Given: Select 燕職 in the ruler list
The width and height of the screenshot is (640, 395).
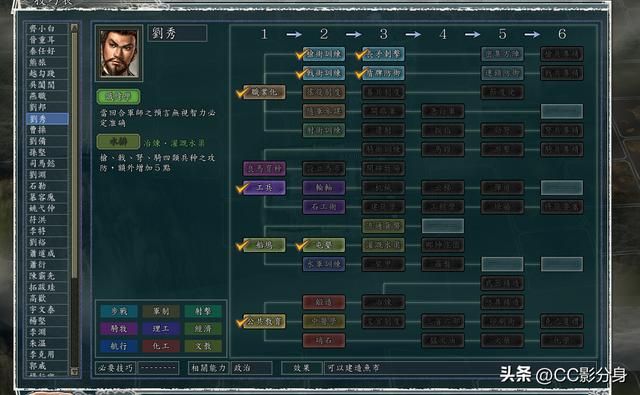Looking at the screenshot, I should (x=47, y=96).
